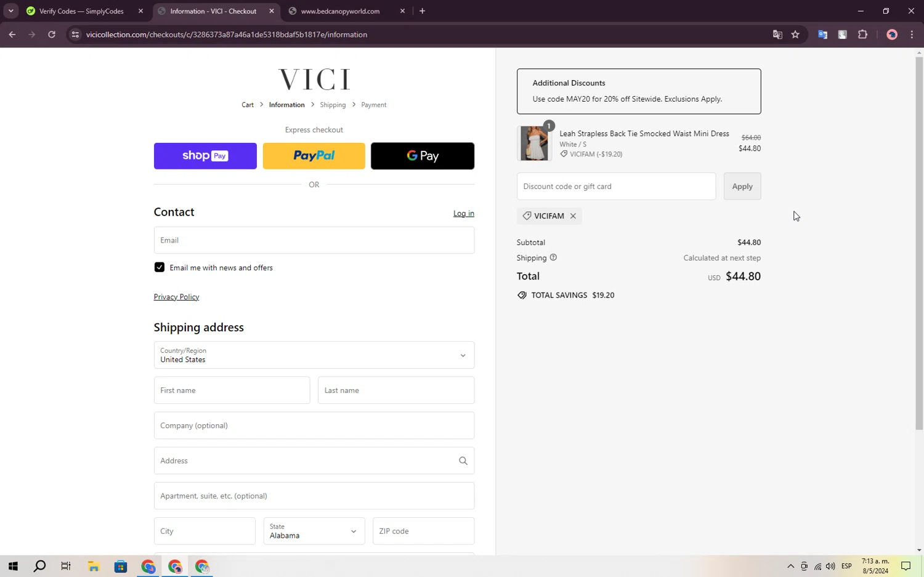Open the Chrome profile avatar

click(x=892, y=34)
